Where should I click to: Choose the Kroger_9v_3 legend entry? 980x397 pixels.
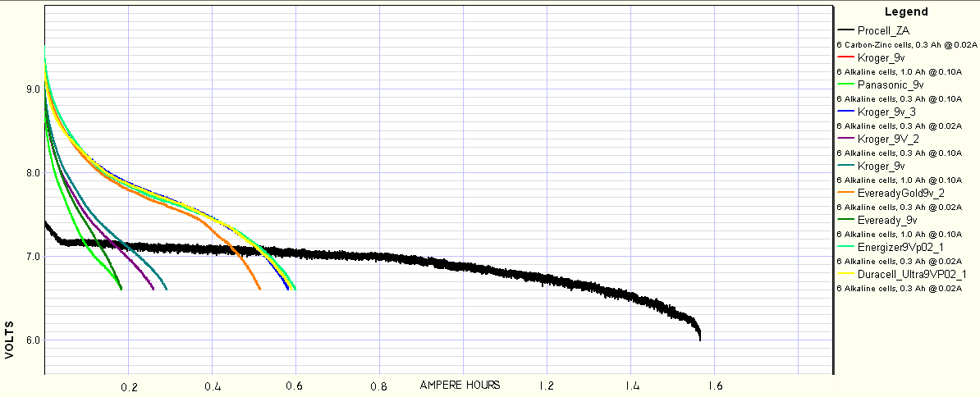886,112
